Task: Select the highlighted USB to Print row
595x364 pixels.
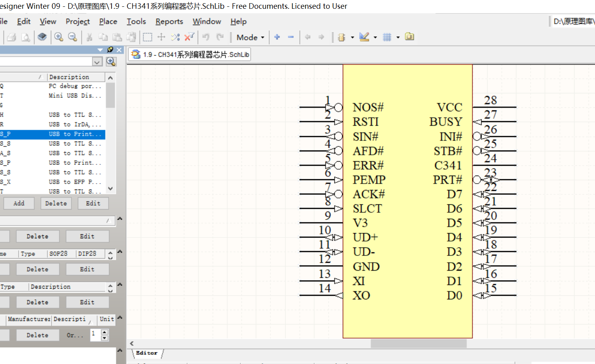Action: click(52, 135)
